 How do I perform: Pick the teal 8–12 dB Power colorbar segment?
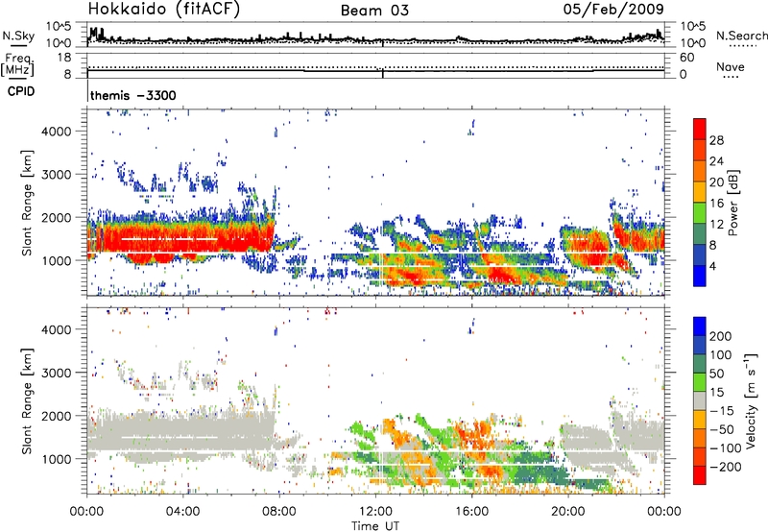pyautogui.click(x=700, y=234)
